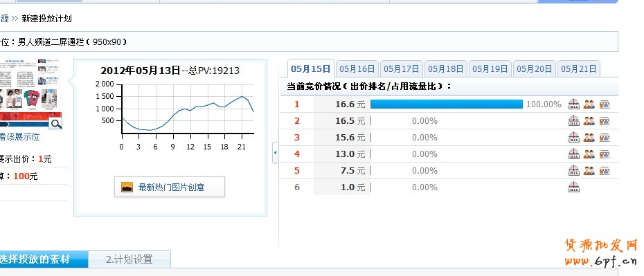This screenshot has width=644, height=276.
Task: Select the 05月18日 tab
Action: [446, 68]
